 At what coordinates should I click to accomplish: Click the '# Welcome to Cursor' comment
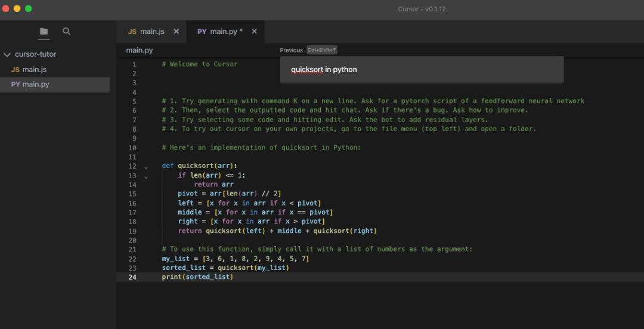[x=200, y=64]
